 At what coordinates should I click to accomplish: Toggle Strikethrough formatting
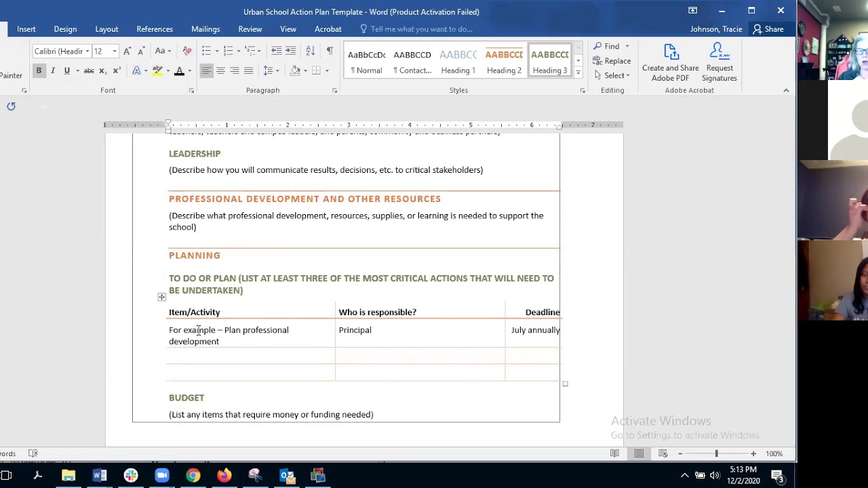pyautogui.click(x=89, y=70)
